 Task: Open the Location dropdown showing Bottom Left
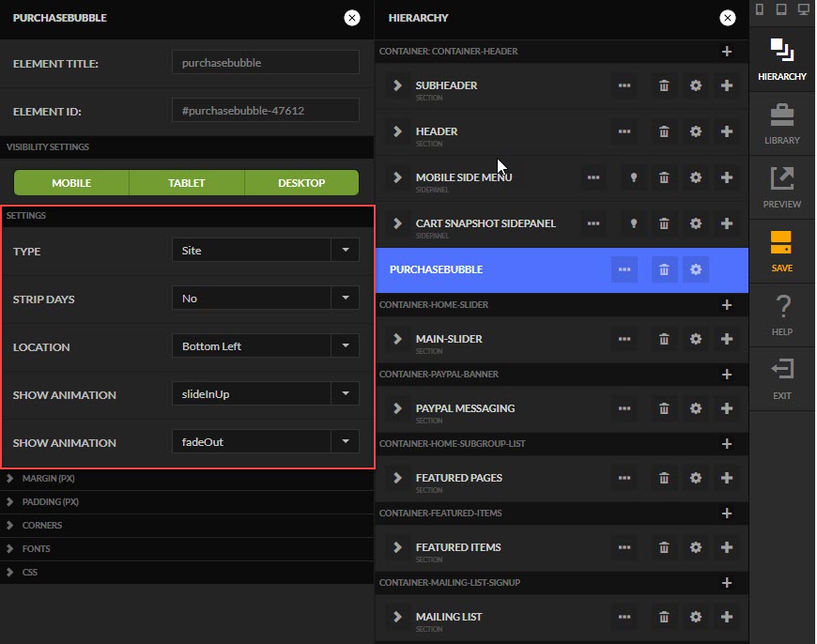[265, 346]
